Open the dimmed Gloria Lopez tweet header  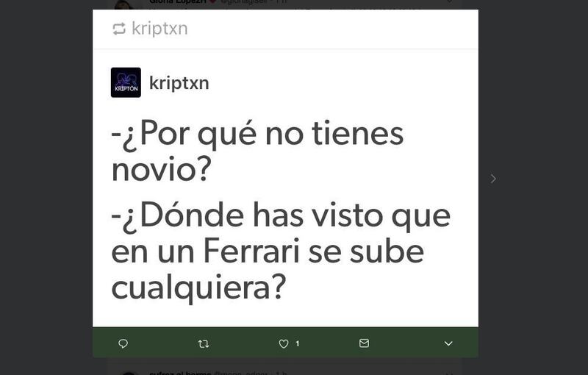tap(218, 2)
